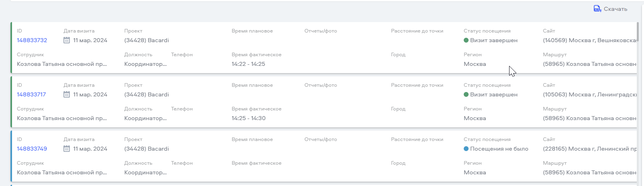Click employee name in the third visit card

point(62,172)
